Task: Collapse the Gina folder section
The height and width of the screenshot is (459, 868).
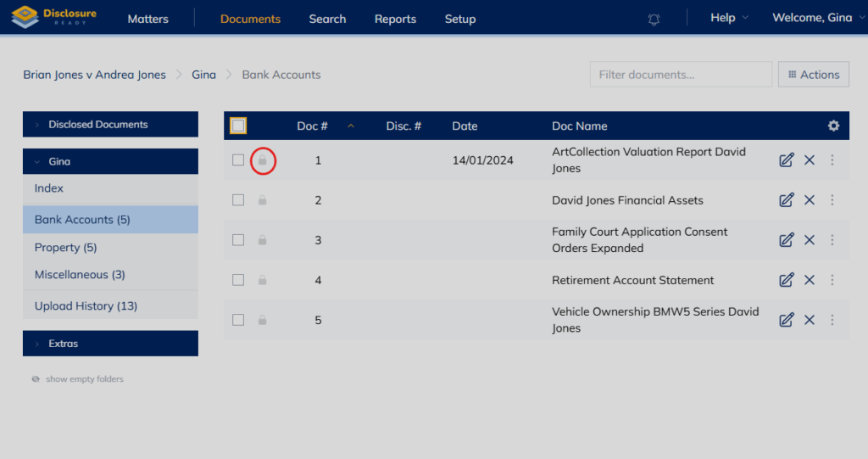Action: coord(110,161)
